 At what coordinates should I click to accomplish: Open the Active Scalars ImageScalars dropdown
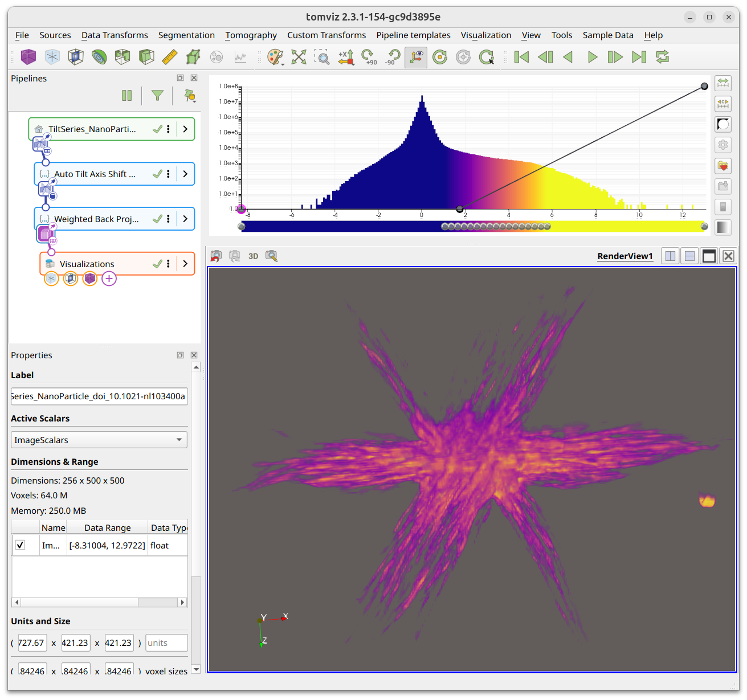pyautogui.click(x=99, y=440)
